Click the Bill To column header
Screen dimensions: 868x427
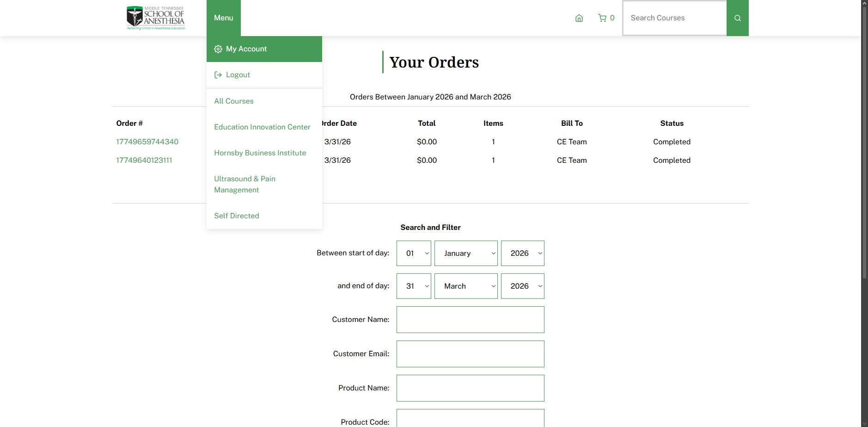coord(572,123)
